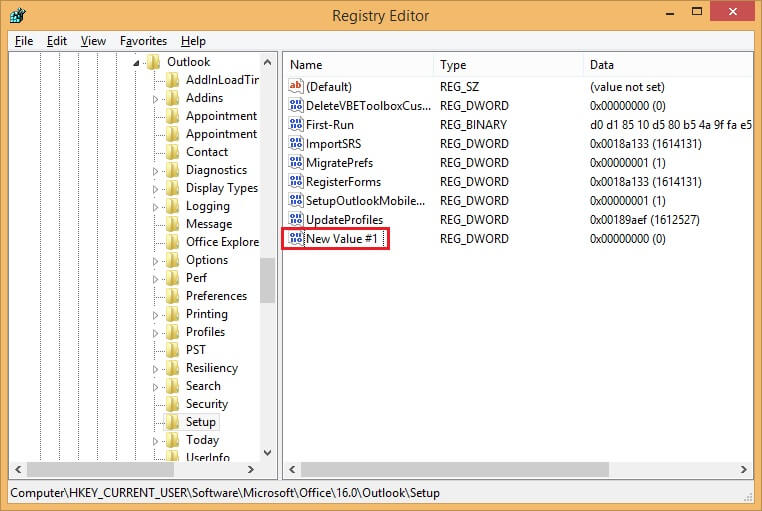Expand the Profiles key
This screenshot has height=511, width=762.
[x=155, y=333]
